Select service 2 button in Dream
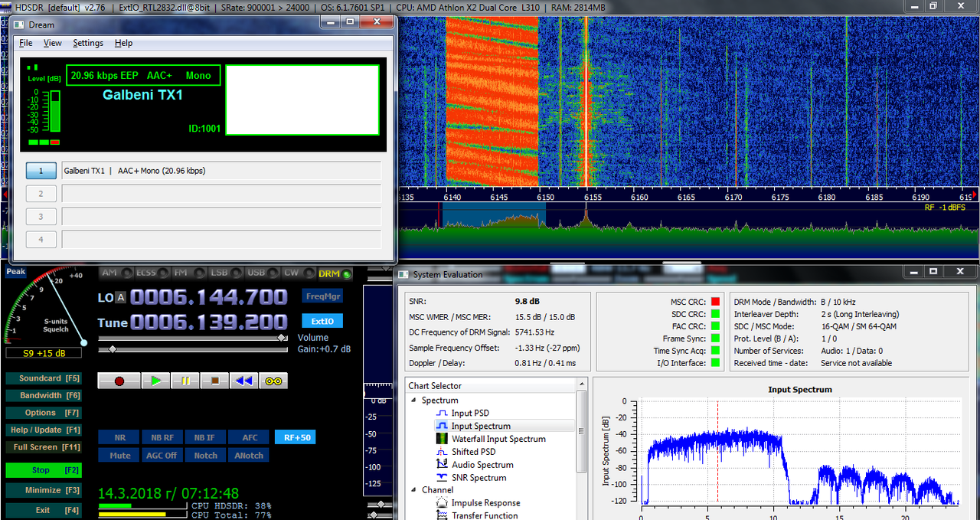This screenshot has height=520, width=980. (x=41, y=194)
